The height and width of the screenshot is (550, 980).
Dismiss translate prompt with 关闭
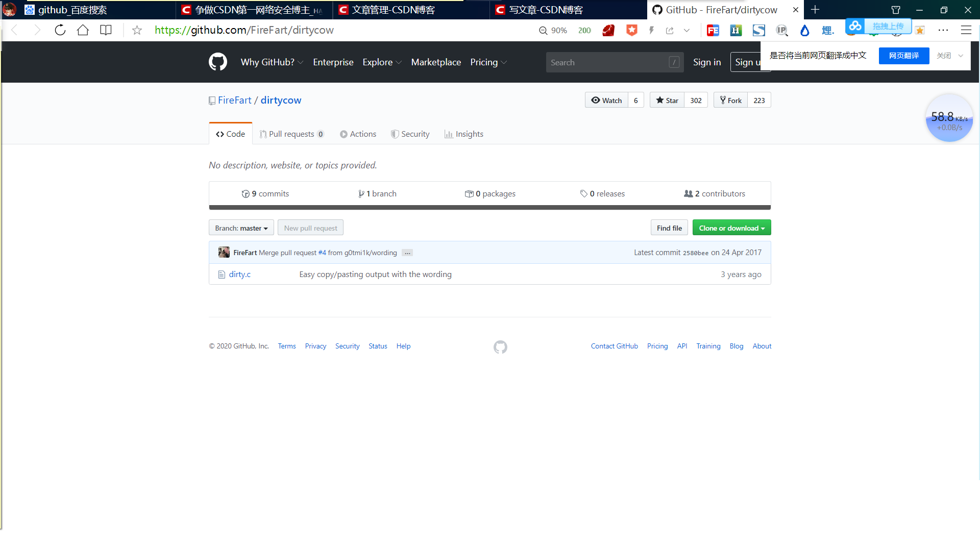point(944,56)
